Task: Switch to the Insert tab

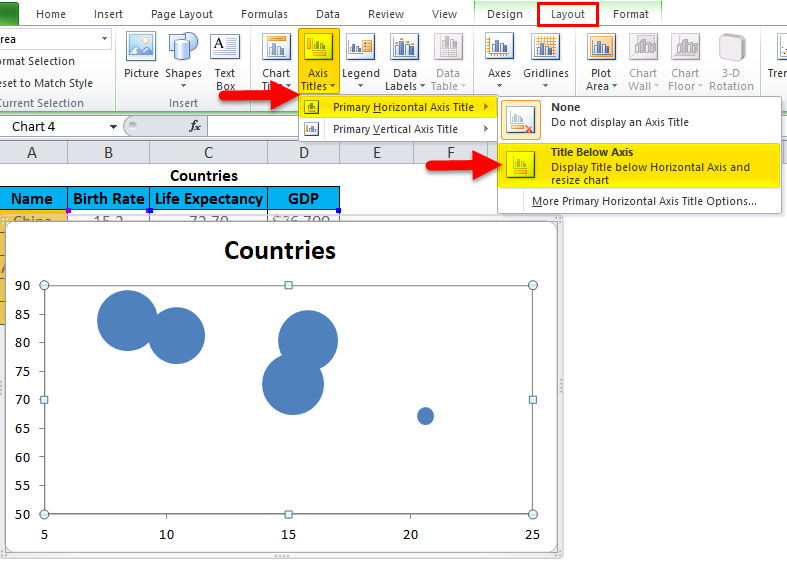Action: point(108,14)
